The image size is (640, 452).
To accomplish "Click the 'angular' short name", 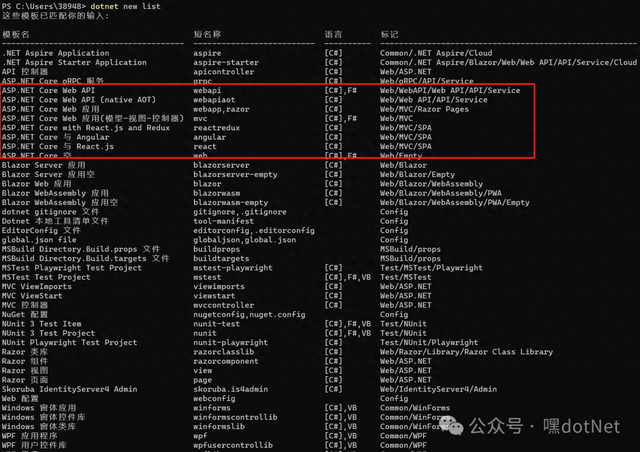I will click(209, 137).
